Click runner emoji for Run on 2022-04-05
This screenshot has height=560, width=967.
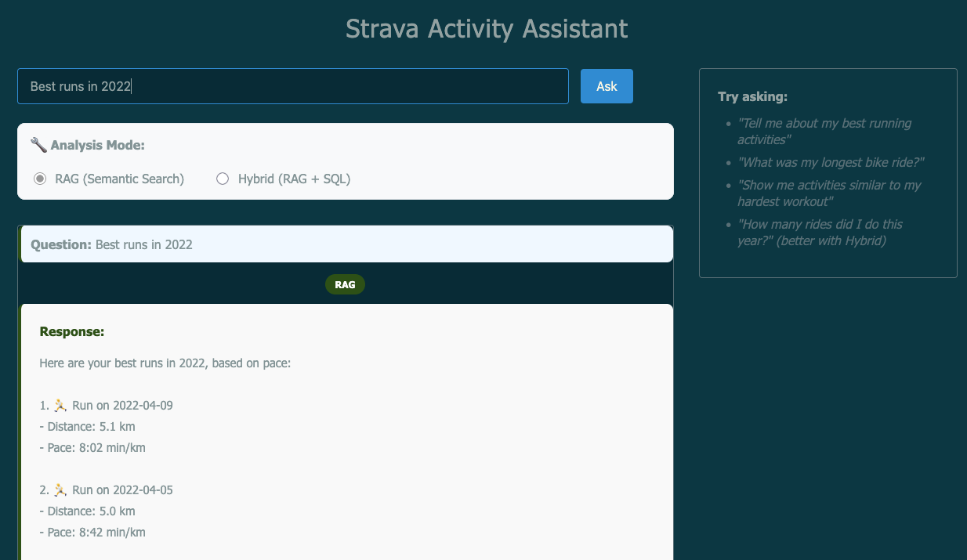(x=60, y=490)
